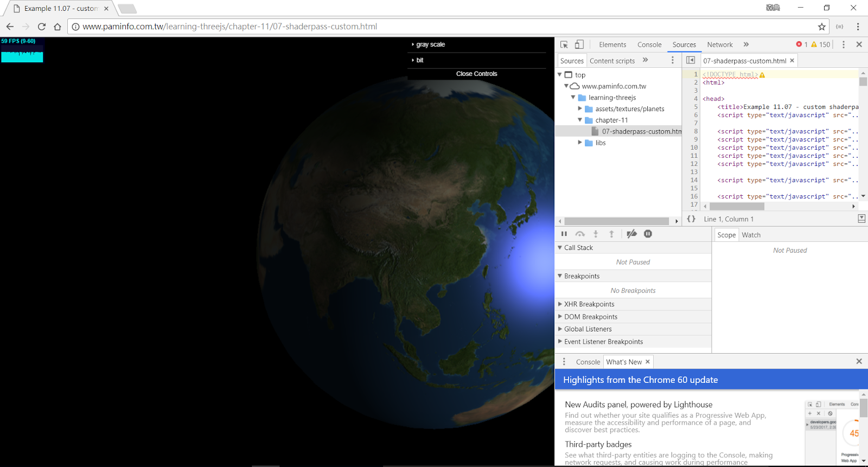Viewport: 868px width, 467px height.
Task: Deactivate all breakpoints
Action: tap(631, 234)
